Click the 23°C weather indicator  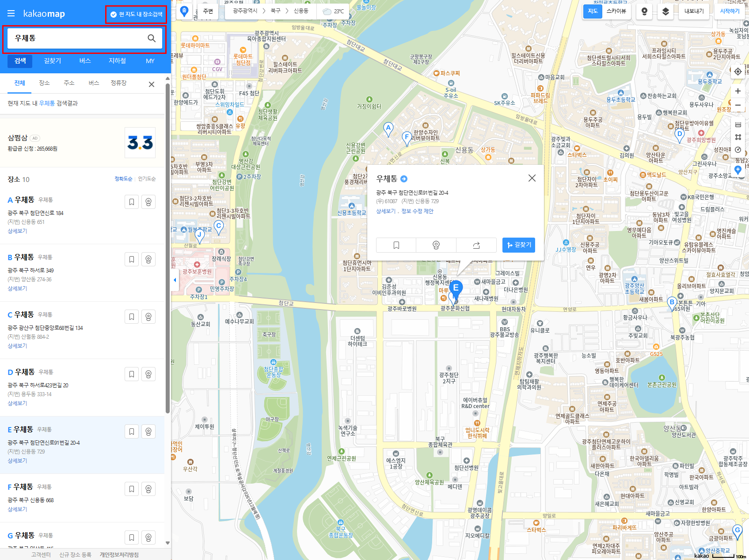point(333,11)
